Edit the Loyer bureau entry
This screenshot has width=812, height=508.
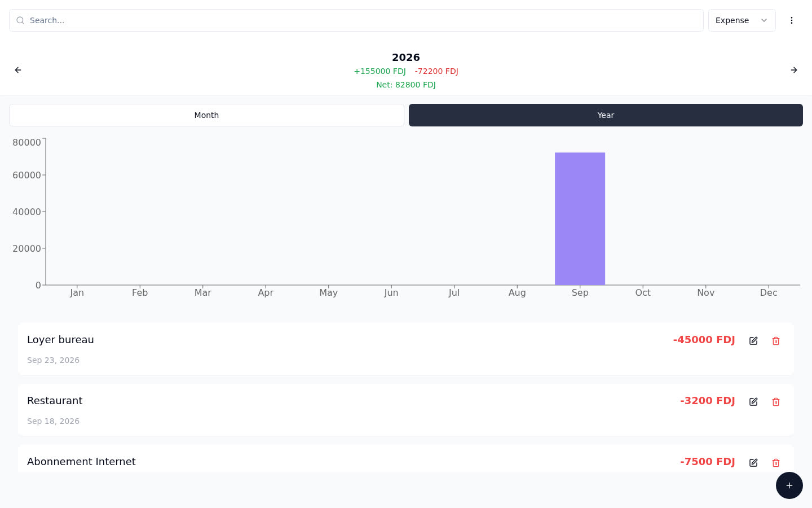point(753,341)
